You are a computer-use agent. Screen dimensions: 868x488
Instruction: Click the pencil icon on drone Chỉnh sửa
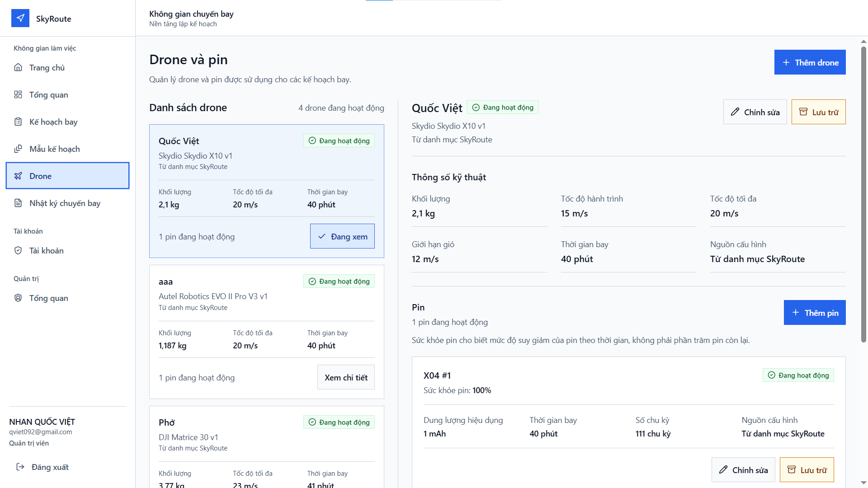[735, 112]
